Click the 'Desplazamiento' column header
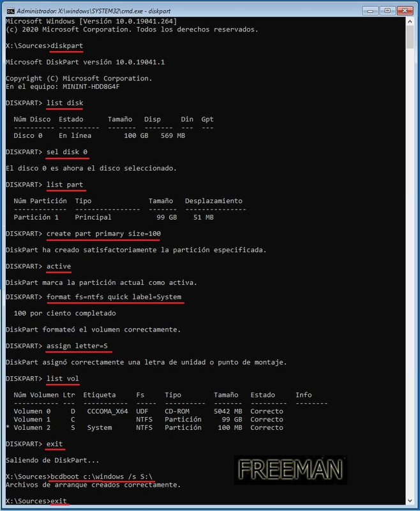This screenshot has width=420, height=511. (x=214, y=201)
